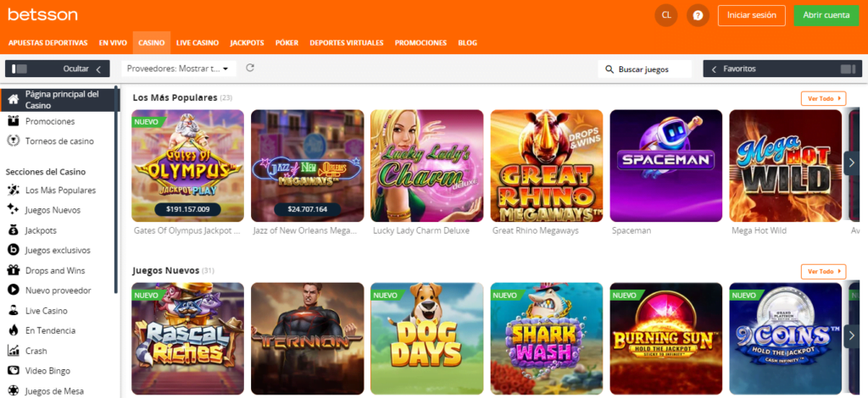Viewport: 868px width, 398px height.
Task: Click the bingo icon beside Video Bingo
Action: click(14, 371)
